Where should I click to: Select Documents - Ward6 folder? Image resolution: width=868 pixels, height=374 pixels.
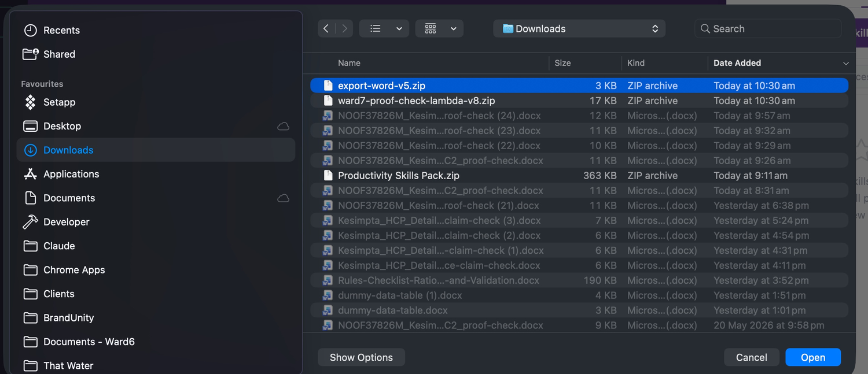pos(156,342)
